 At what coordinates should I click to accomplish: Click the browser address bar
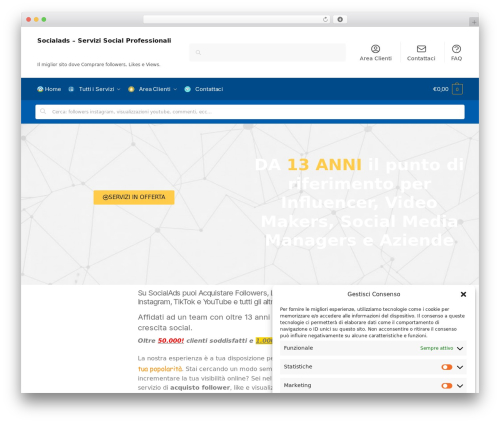(237, 19)
